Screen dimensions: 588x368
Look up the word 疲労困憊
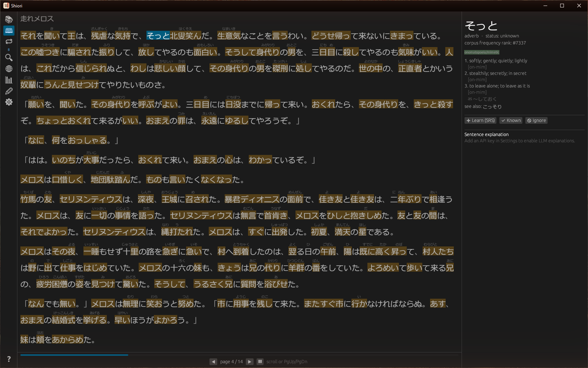click(52, 284)
